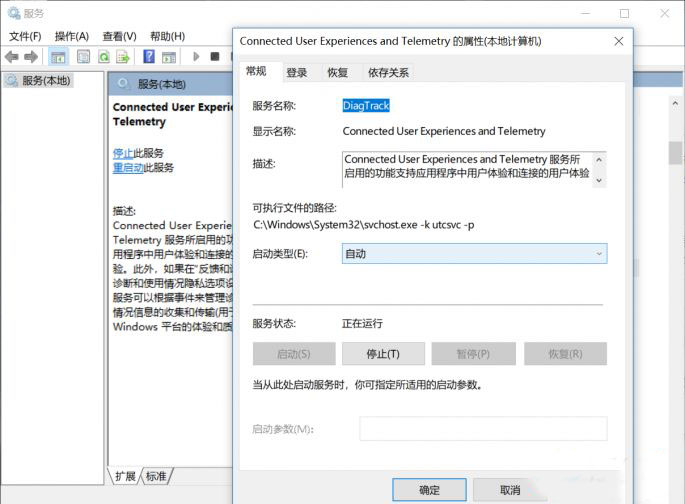Image resolution: width=685 pixels, height=504 pixels.
Task: Click the 重启动 link in services panel
Action: point(128,168)
